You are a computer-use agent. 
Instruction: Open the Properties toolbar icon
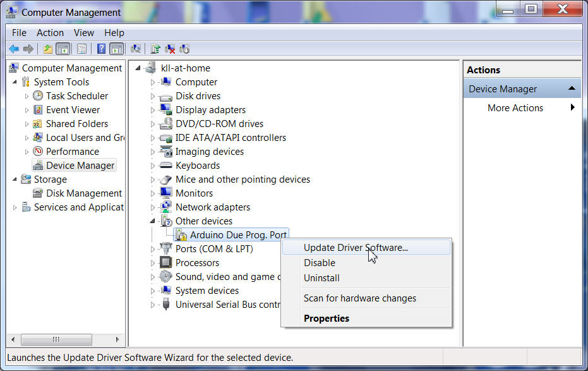click(81, 49)
